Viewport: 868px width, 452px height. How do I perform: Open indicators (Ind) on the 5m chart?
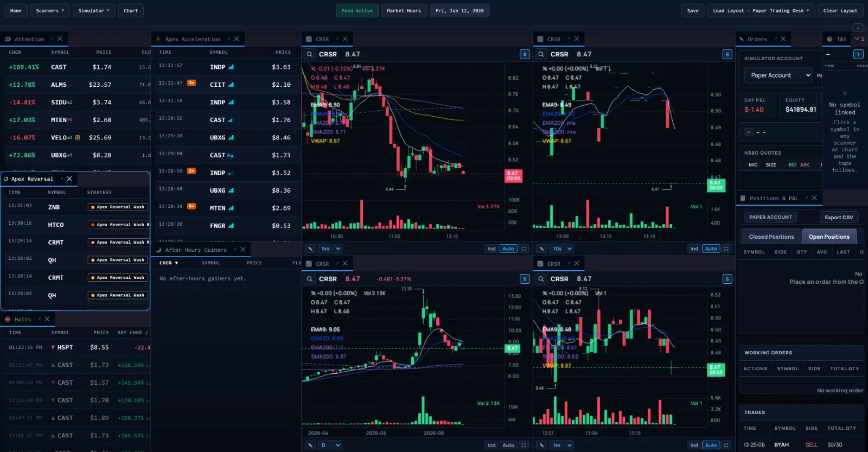tap(492, 249)
